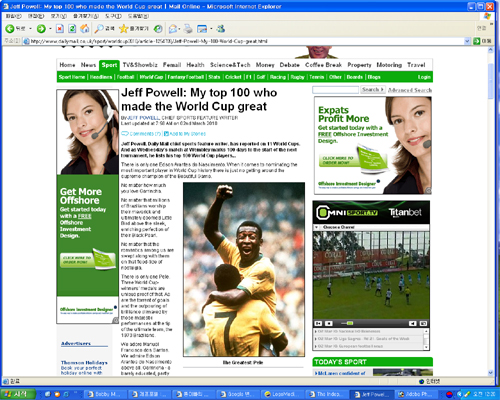The height and width of the screenshot is (400, 500).
Task: Launch Firefox from quick launch bar
Action: tap(57, 394)
